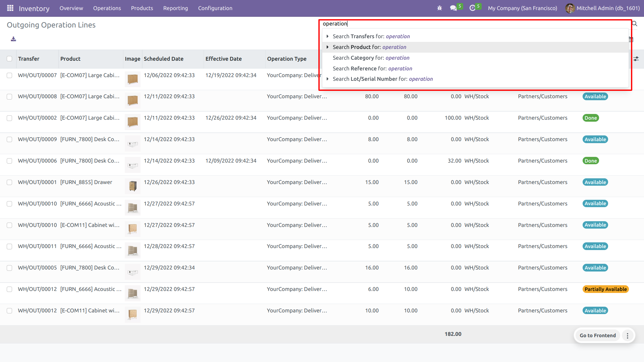The height and width of the screenshot is (362, 644).
Task: Open the Reporting menu
Action: (x=175, y=8)
